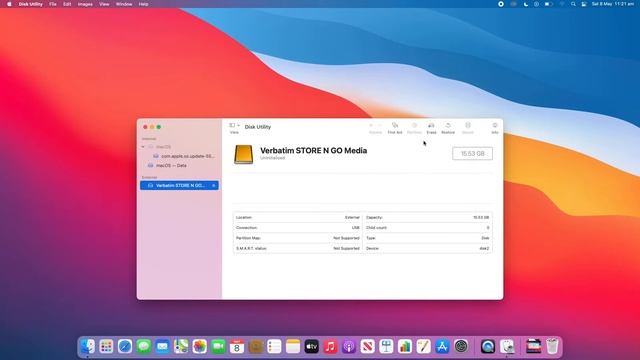Click the Connection USB row

pos(297,228)
